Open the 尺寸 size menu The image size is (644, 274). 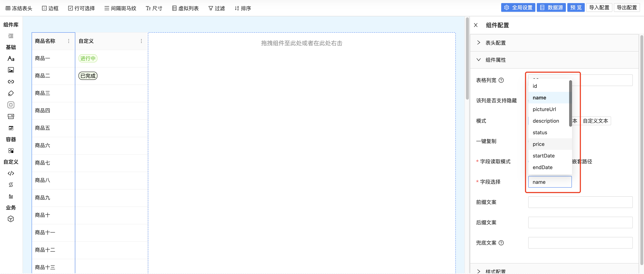click(x=154, y=8)
